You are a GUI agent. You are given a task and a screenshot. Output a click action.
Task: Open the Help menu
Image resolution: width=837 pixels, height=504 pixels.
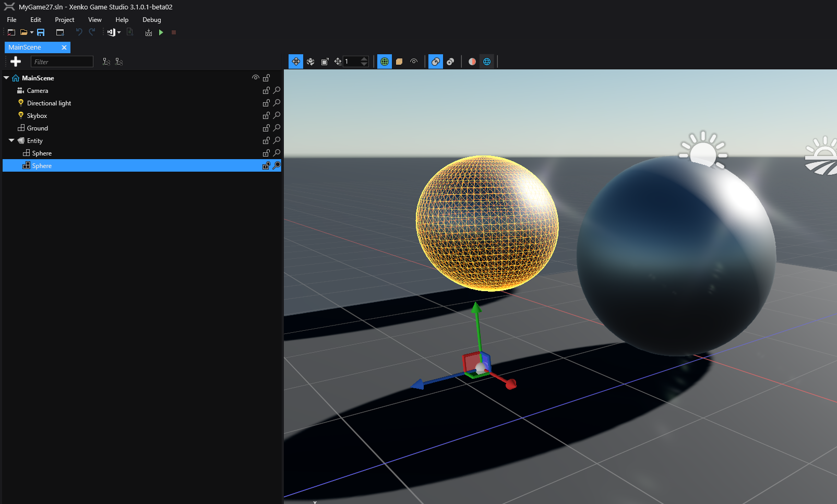coord(122,20)
